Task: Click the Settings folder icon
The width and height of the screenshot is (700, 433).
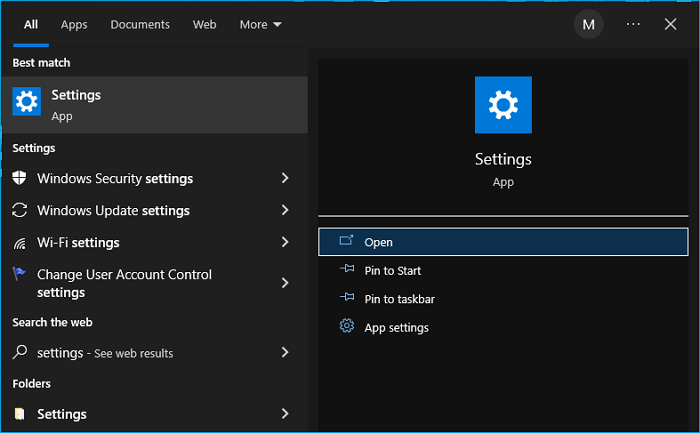Action: 19,414
